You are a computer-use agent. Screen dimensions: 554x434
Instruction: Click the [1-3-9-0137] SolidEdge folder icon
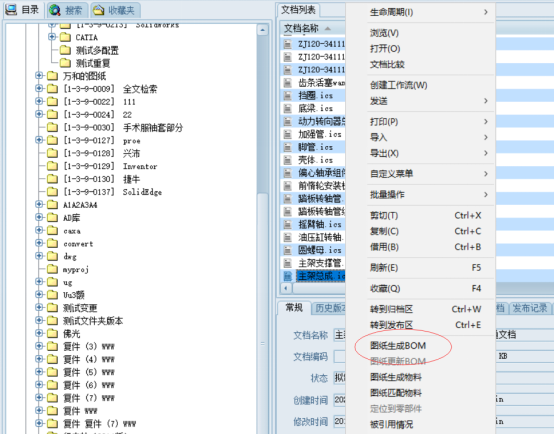pos(52,192)
